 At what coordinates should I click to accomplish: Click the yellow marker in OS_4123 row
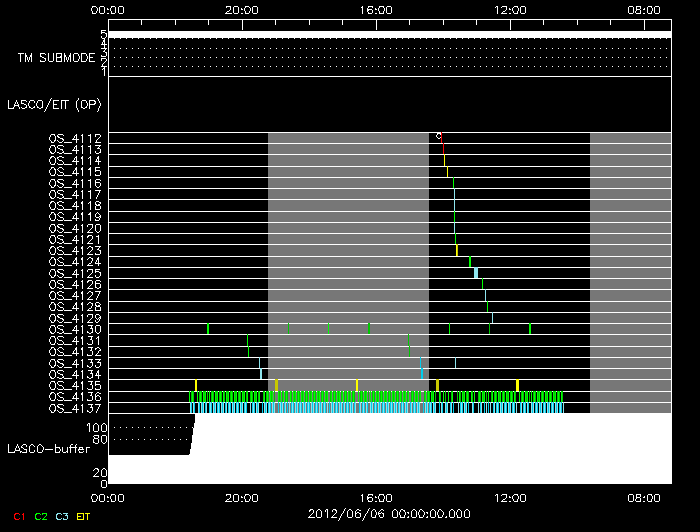click(x=457, y=250)
